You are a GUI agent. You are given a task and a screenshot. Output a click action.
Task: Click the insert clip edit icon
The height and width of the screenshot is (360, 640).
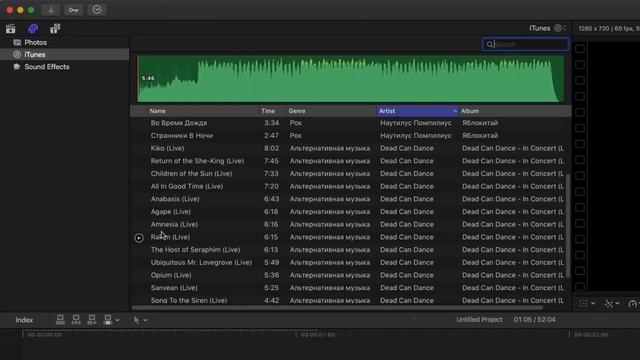tap(76, 320)
